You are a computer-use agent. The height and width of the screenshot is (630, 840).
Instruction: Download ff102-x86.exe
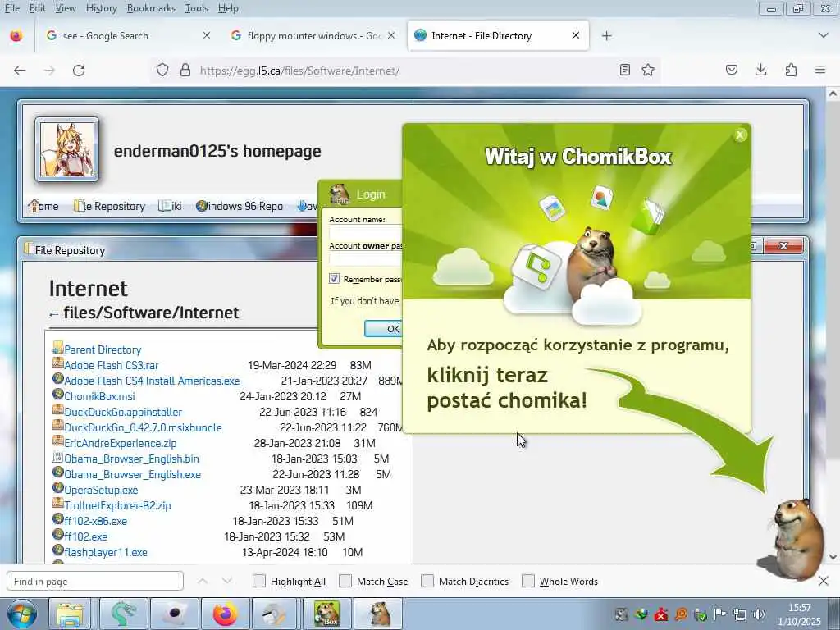[95, 521]
